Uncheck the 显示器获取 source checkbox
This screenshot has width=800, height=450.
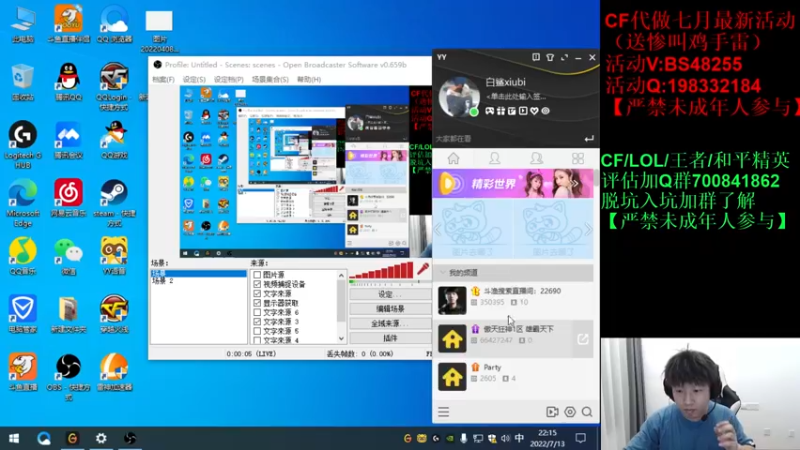pyautogui.click(x=257, y=303)
